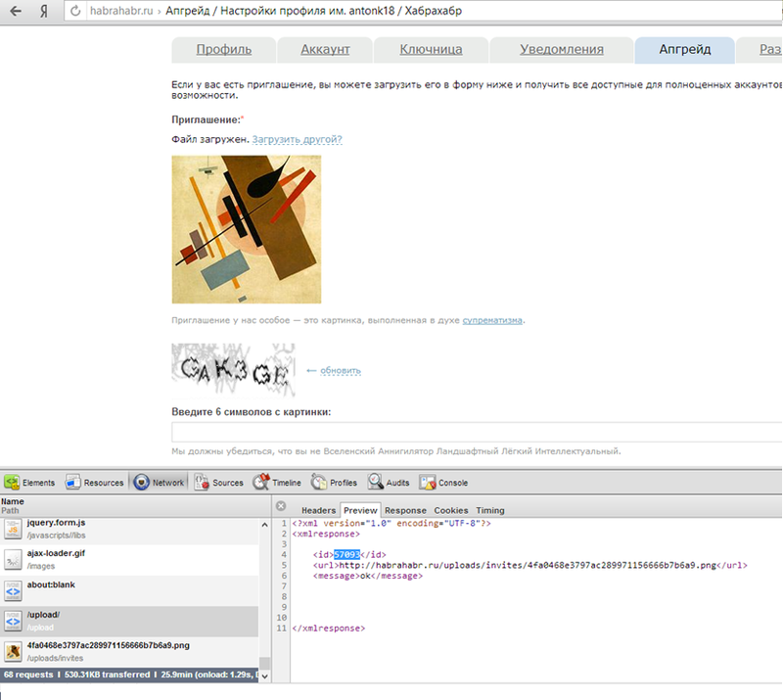The width and height of the screenshot is (783, 700).
Task: Select the Апгрейд tab
Action: tap(684, 50)
